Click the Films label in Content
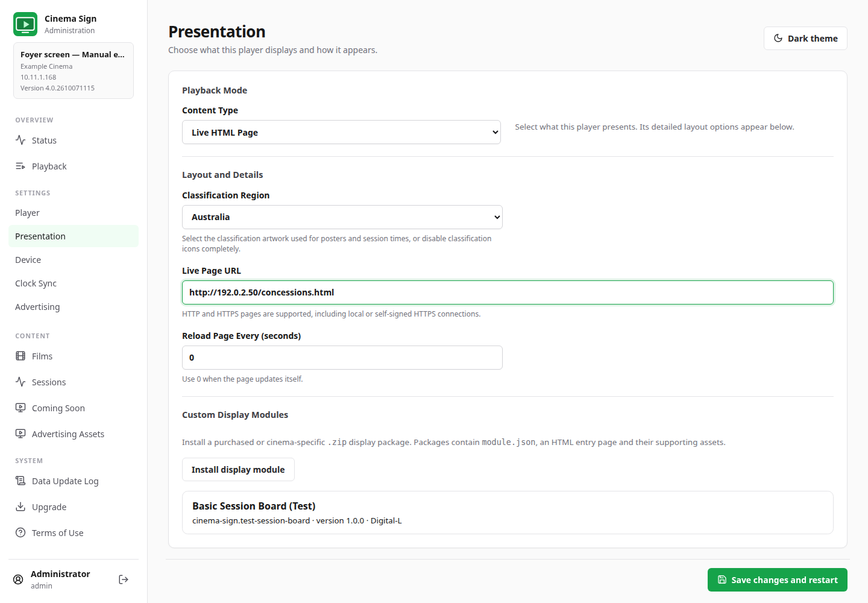This screenshot has height=603, width=868. click(x=42, y=356)
